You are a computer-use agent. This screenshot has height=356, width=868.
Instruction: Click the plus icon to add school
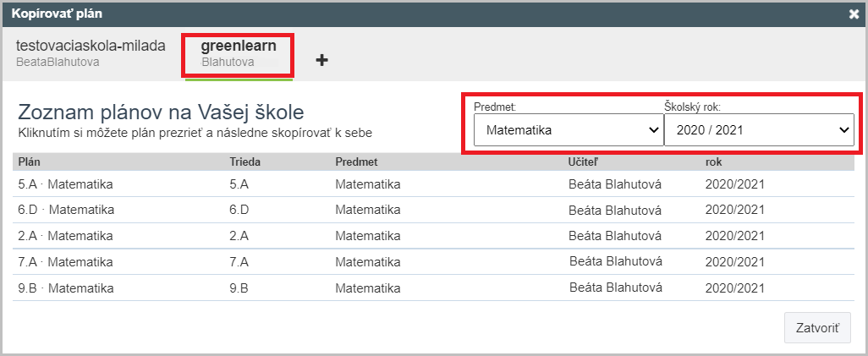coord(321,60)
